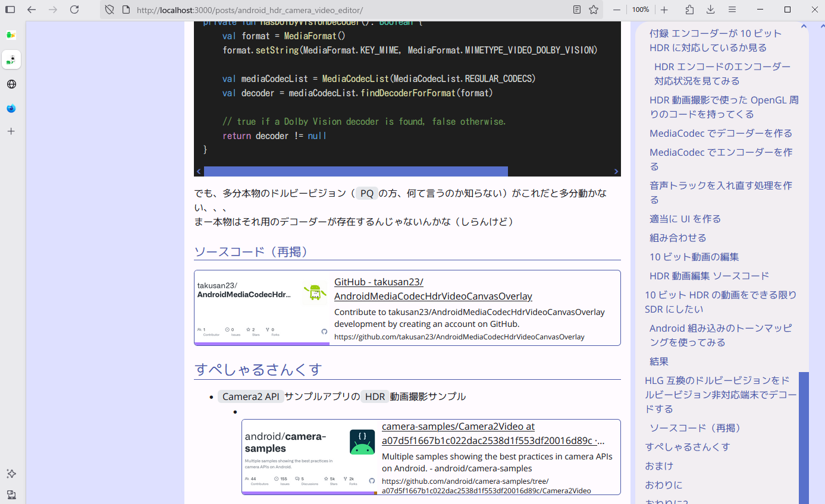Open the browser extensions puzzle-piece icon
This screenshot has height=504, width=825.
[688, 10]
